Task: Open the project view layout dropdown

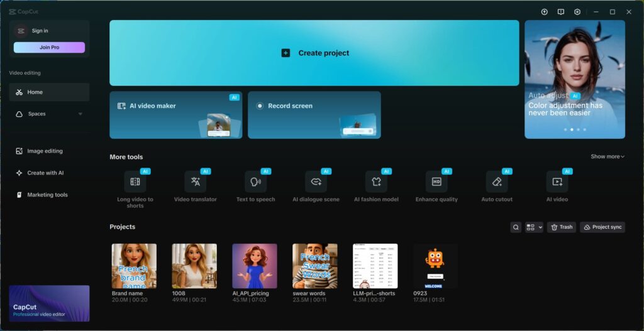Action: (x=534, y=227)
